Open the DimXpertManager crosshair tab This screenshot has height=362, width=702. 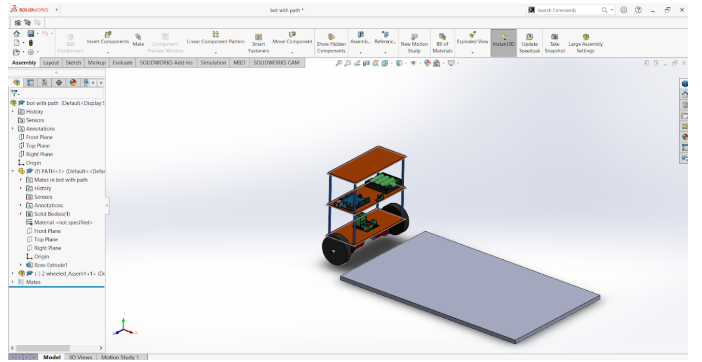(x=59, y=83)
